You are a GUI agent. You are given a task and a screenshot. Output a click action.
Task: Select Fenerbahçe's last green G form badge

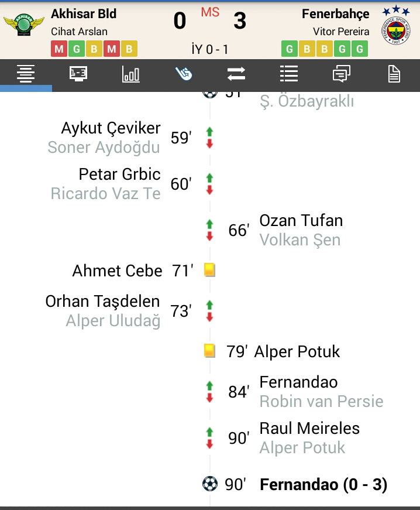coord(360,49)
